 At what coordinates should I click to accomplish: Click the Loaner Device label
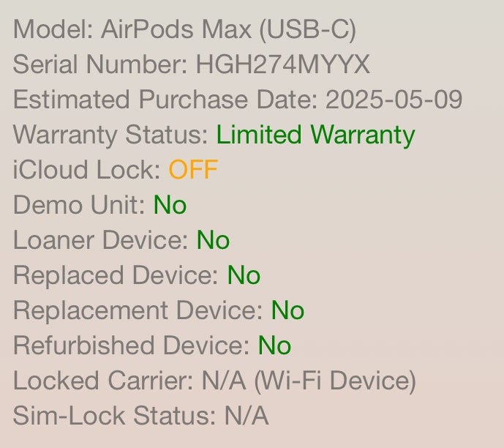pyautogui.click(x=101, y=241)
